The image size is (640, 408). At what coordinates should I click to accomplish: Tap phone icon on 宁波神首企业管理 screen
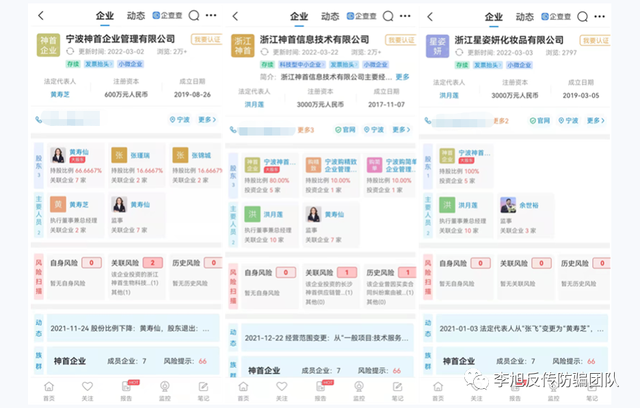39,120
